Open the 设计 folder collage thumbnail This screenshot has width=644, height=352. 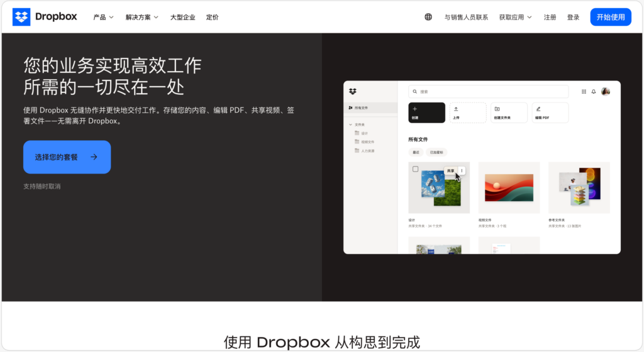(x=439, y=187)
